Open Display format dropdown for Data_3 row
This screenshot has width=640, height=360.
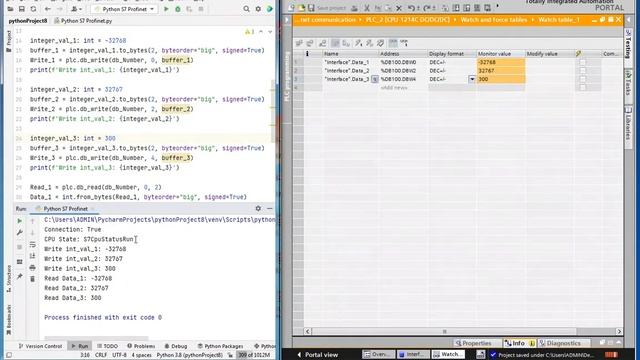point(472,79)
